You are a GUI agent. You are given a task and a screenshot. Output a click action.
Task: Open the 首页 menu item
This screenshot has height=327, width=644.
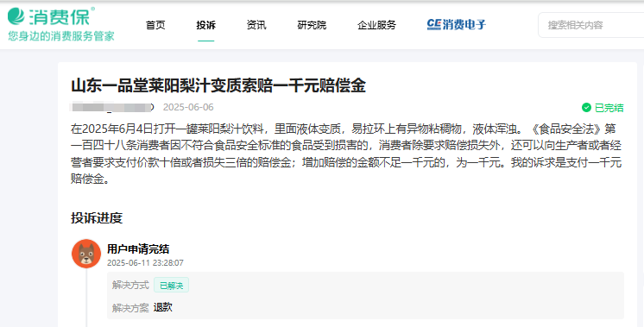coord(155,25)
